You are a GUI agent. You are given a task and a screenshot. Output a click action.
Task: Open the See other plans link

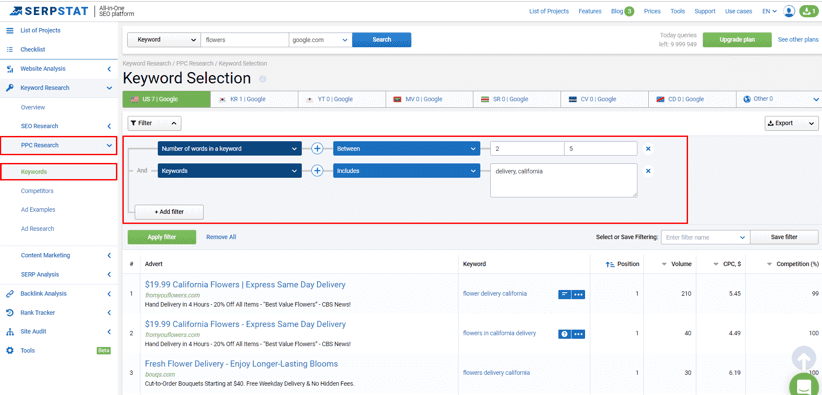pos(798,39)
